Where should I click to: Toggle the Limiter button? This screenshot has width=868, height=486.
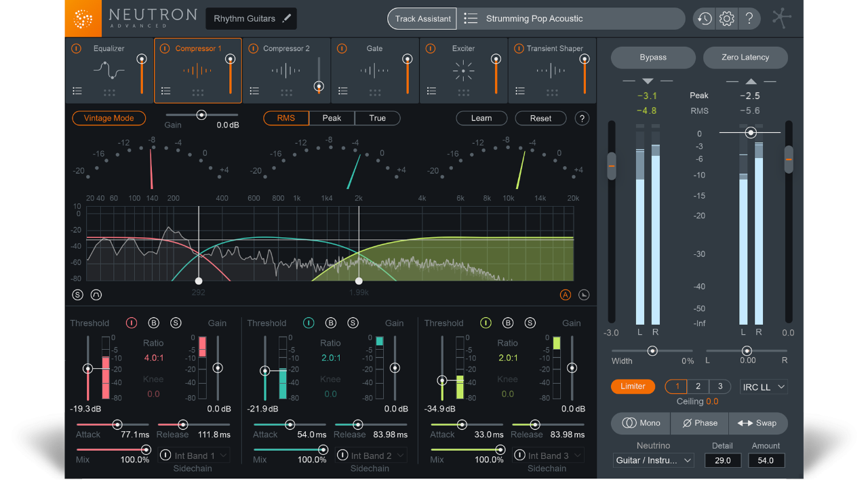[633, 386]
